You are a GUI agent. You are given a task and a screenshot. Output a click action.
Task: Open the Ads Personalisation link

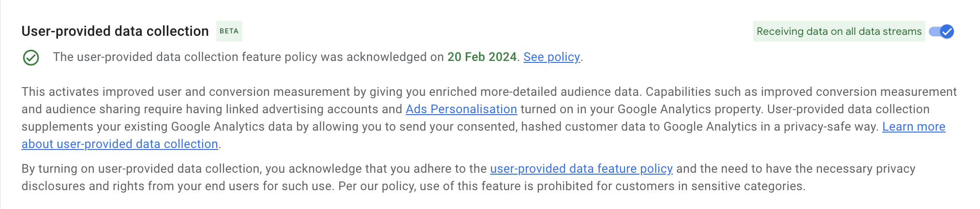click(x=461, y=109)
